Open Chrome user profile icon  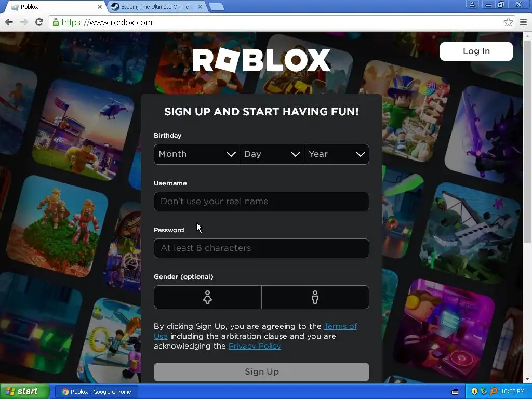click(x=472, y=4)
